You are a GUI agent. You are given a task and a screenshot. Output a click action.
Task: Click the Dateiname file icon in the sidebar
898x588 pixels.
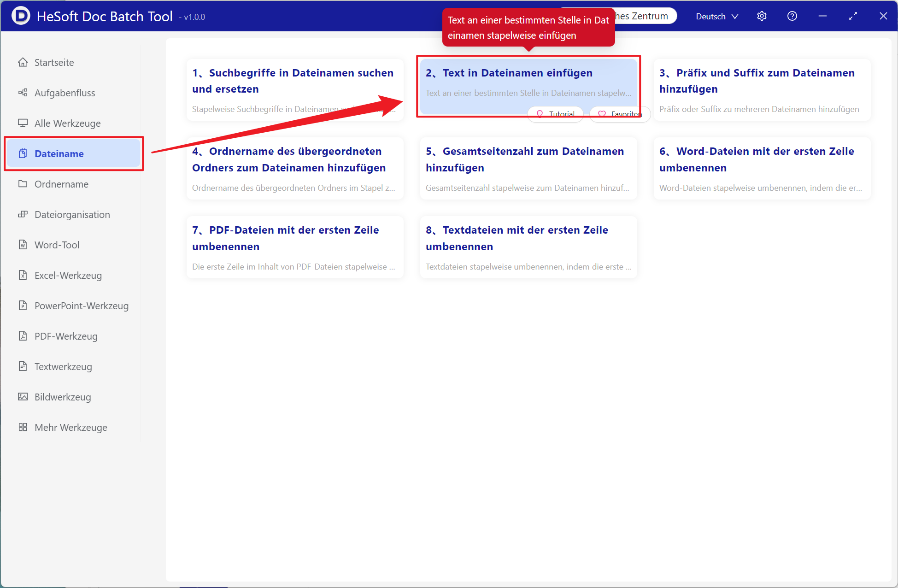pos(23,153)
